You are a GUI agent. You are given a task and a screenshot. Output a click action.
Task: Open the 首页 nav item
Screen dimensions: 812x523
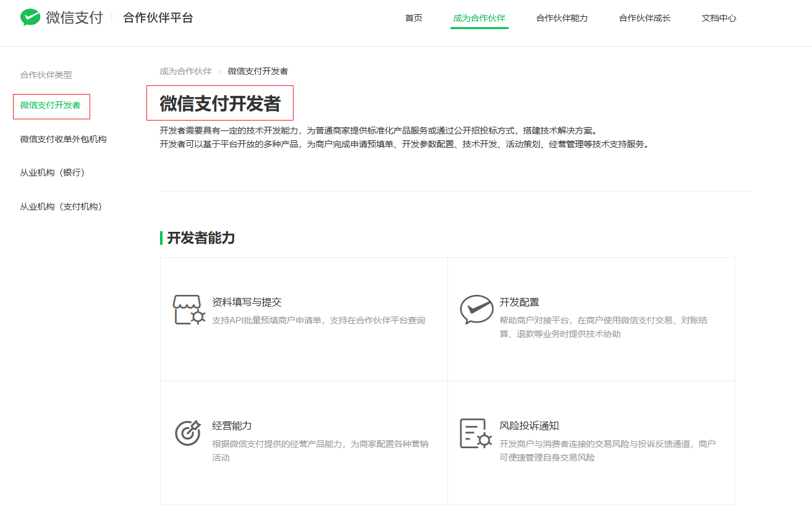click(x=414, y=18)
